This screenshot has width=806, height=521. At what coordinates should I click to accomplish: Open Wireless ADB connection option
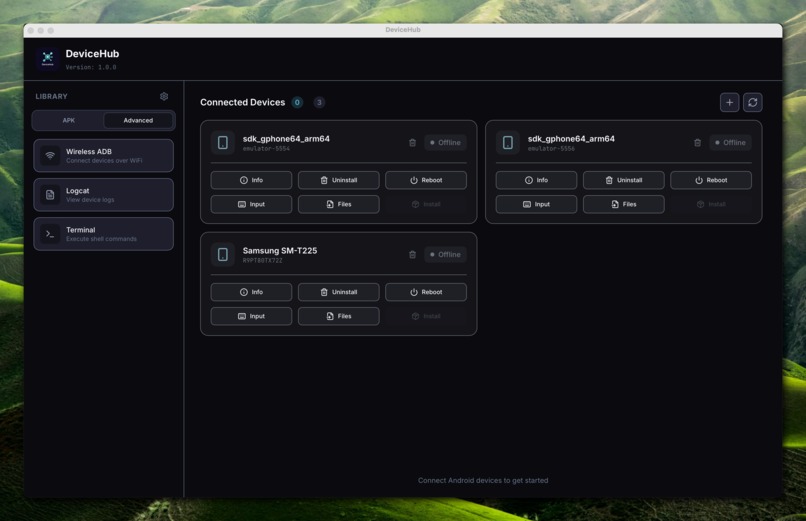(x=103, y=156)
